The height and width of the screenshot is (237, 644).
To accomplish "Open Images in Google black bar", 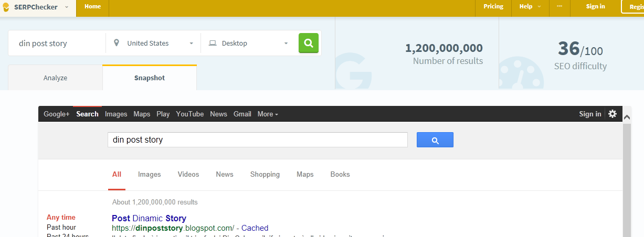I will 116,114.
